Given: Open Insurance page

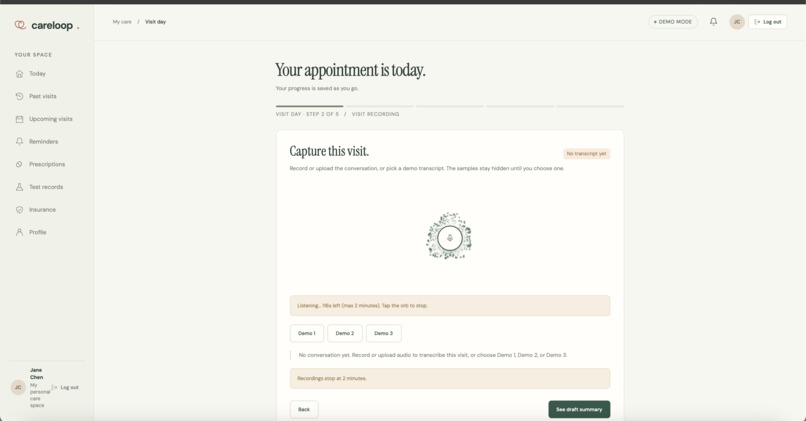Looking at the screenshot, I should (42, 209).
